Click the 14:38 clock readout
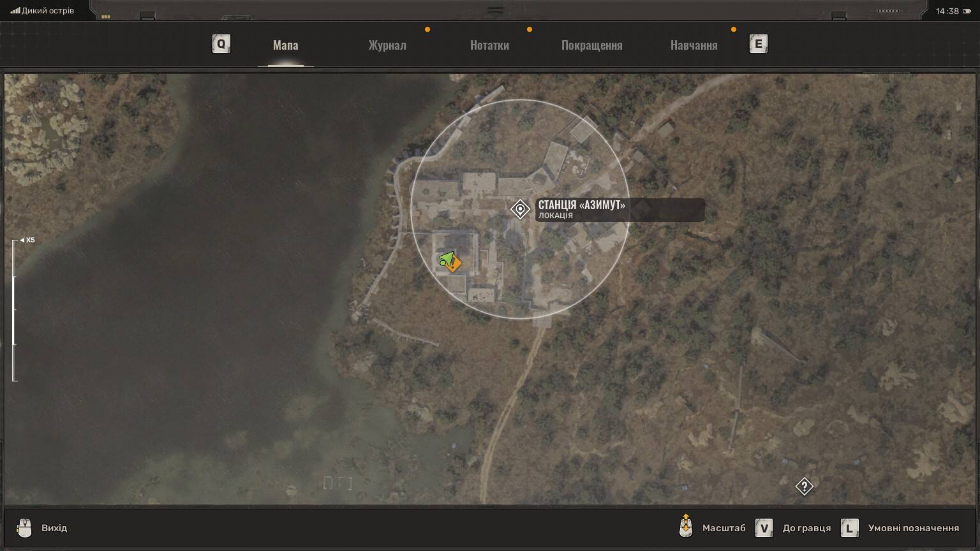The height and width of the screenshot is (551, 980). coord(947,11)
